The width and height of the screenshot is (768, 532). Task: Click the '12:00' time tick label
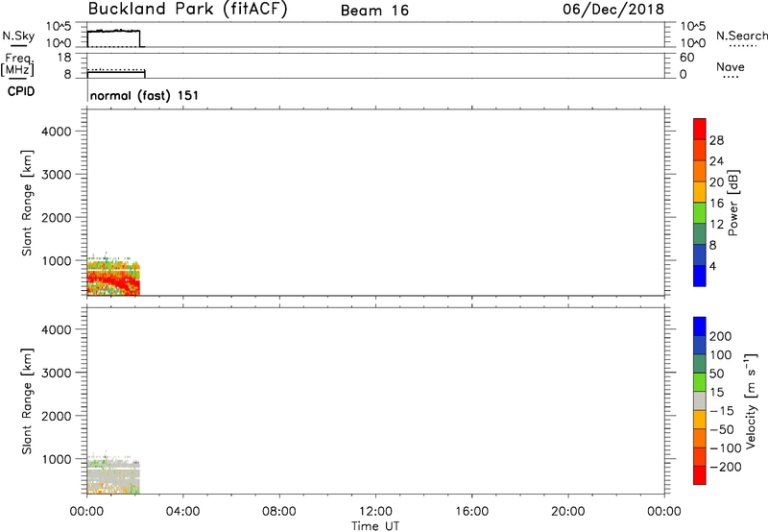(375, 512)
